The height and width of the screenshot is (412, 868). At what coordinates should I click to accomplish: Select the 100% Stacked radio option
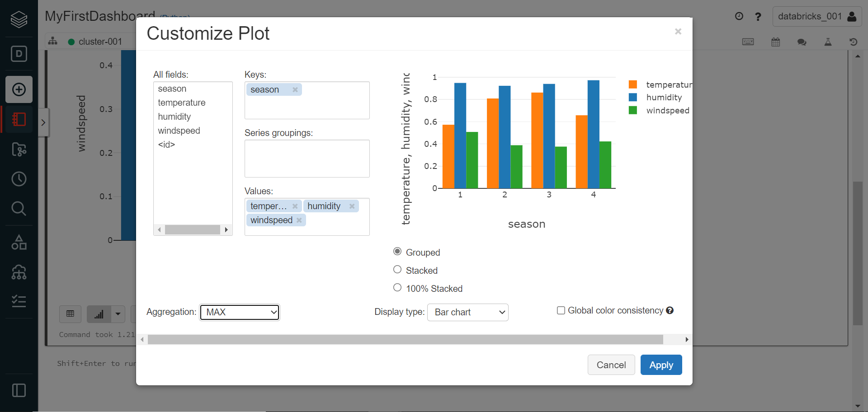[397, 288]
